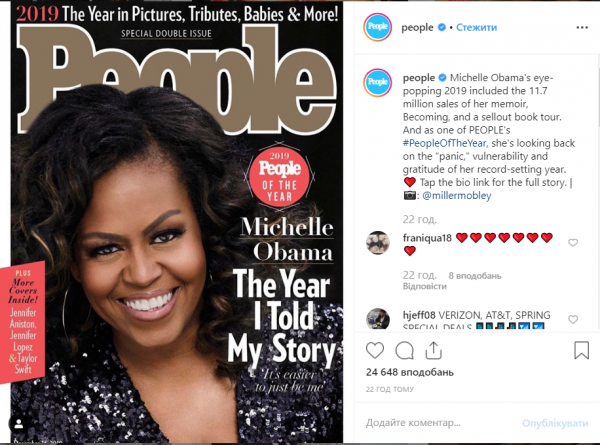This screenshot has width=600, height=445.
Task: Like hjeff08's comment with the small heart
Action: [573, 319]
